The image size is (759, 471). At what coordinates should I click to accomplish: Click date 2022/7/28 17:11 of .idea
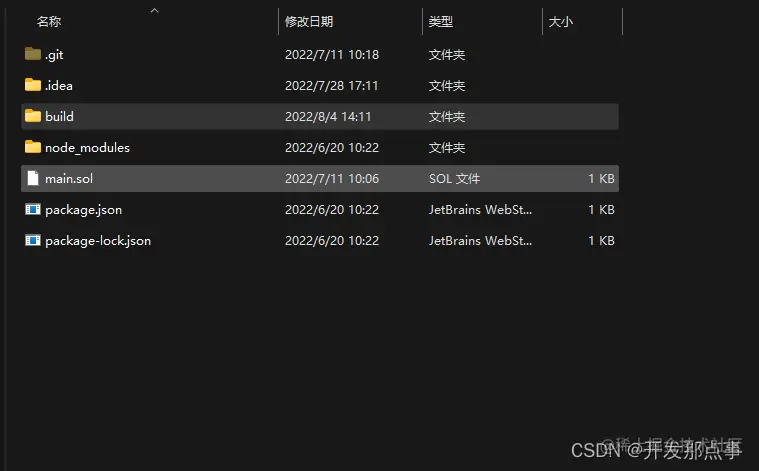pyautogui.click(x=332, y=86)
